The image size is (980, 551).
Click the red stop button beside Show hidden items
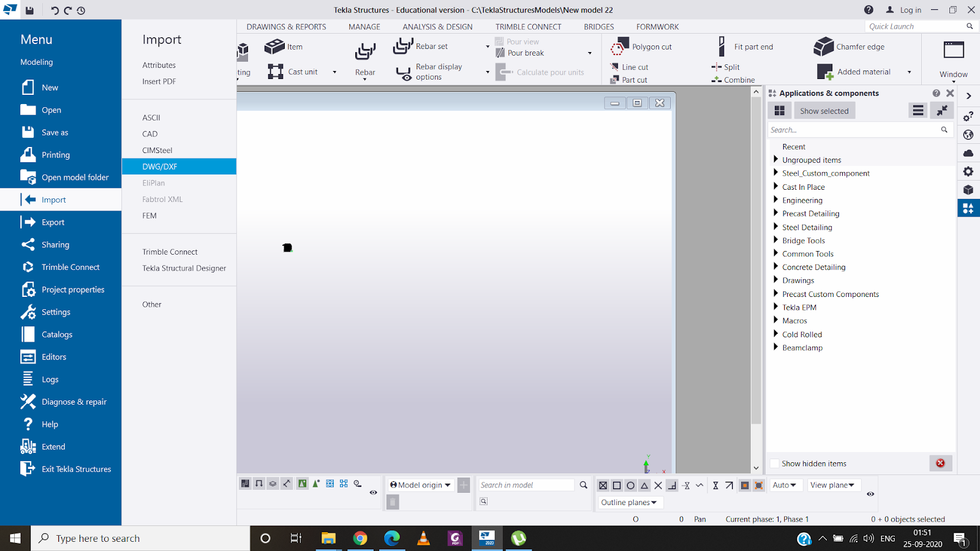tap(940, 463)
